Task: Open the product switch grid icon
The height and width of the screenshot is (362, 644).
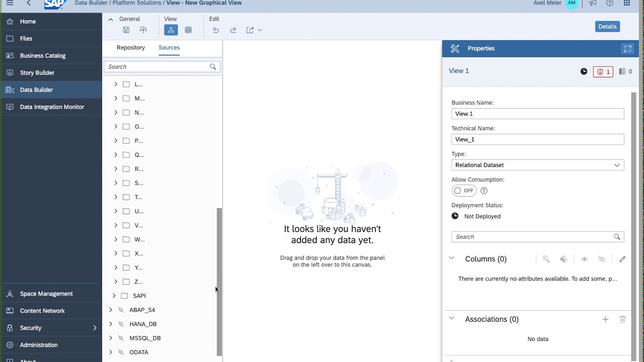Action: [627, 3]
